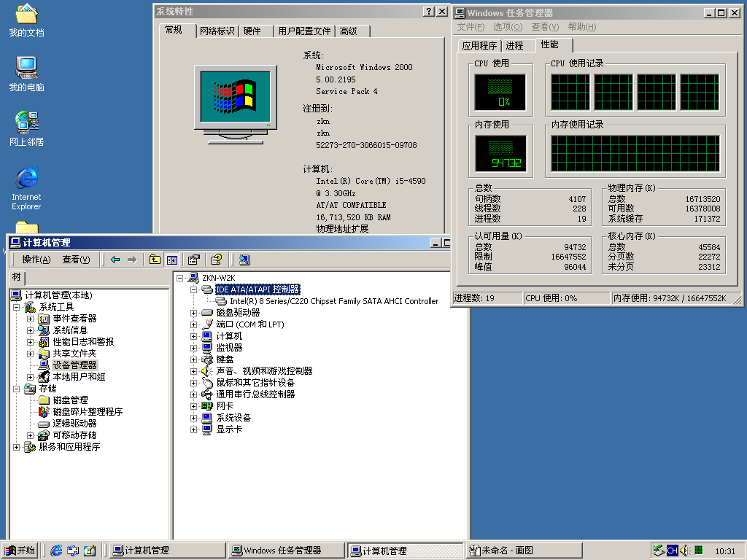This screenshot has width=747, height=560.
Task: Select 设备管理器 in the tree
Action: coord(75,365)
